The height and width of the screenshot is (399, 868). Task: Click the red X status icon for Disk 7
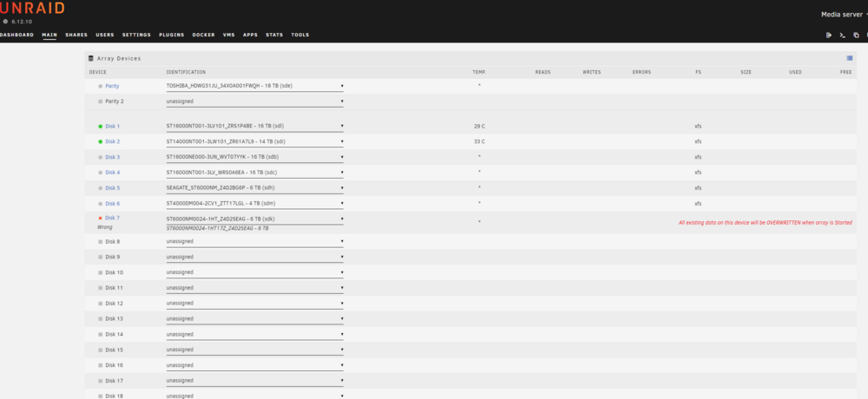click(x=100, y=218)
